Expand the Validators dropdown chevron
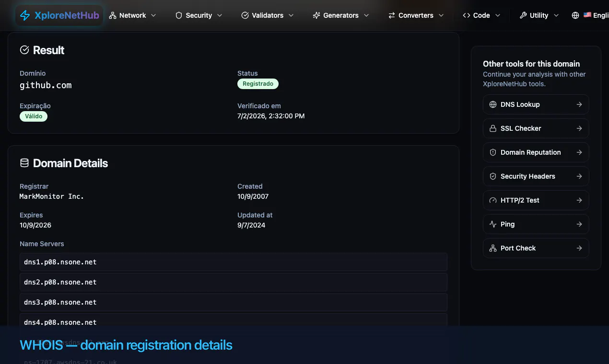 click(x=291, y=15)
